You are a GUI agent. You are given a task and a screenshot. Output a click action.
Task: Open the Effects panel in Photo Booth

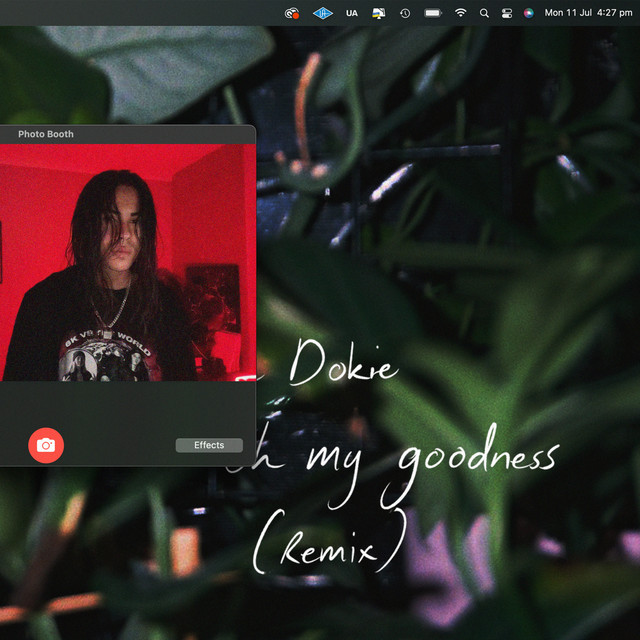[209, 445]
